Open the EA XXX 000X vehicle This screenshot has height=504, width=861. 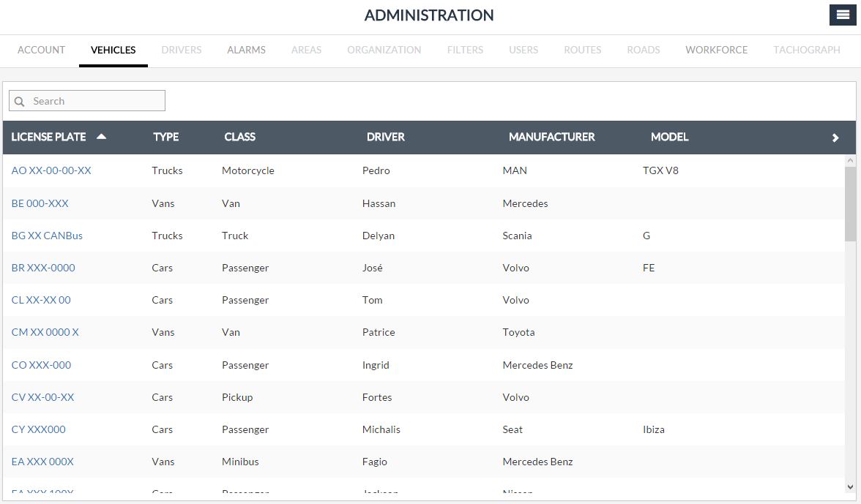point(42,462)
